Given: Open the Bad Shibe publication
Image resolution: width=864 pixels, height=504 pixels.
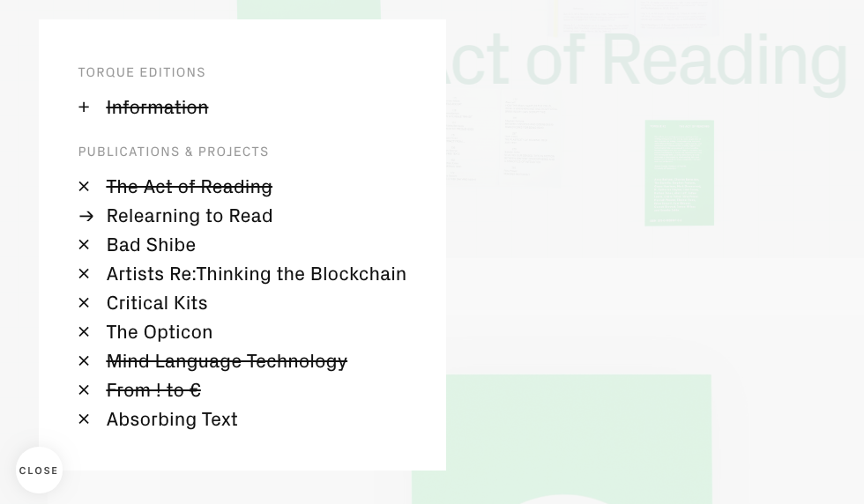Looking at the screenshot, I should point(151,245).
